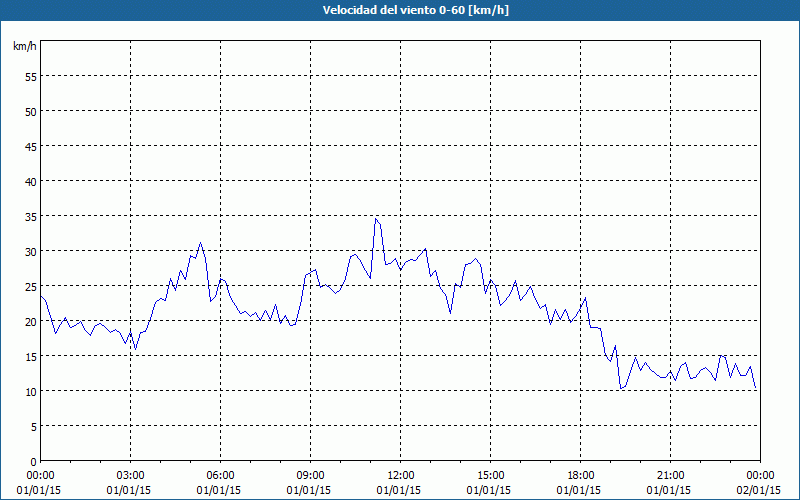Click the wind speed peak near 35 km/h

click(376, 219)
